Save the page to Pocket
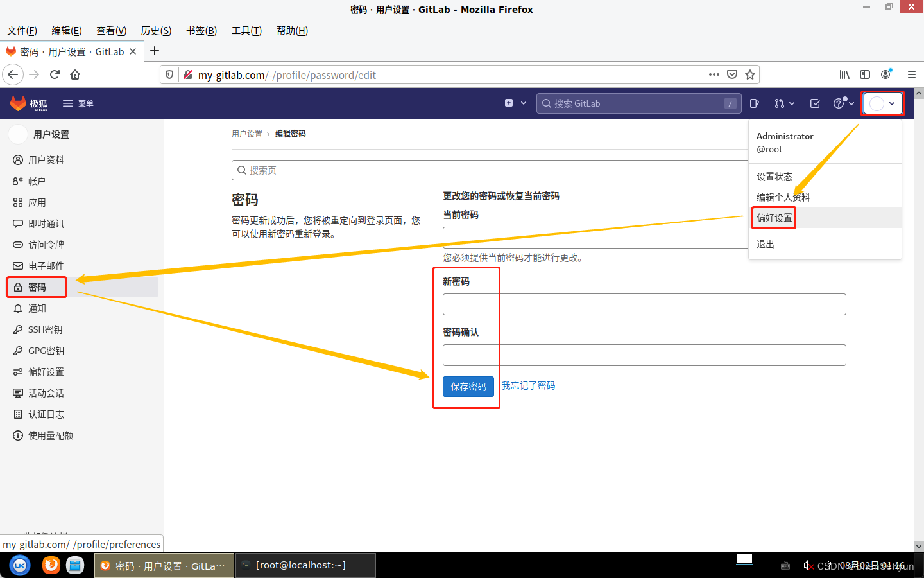Screen dimensions: 924x578 click(732, 74)
